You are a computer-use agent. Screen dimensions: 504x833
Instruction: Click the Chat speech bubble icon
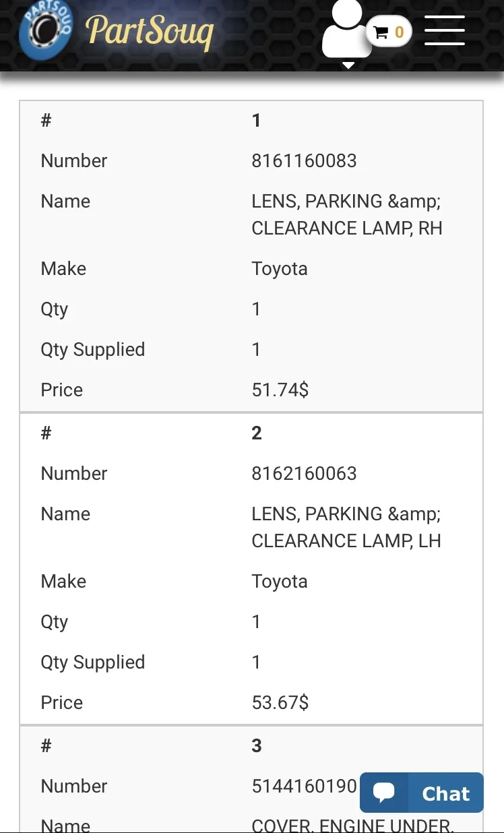point(384,793)
